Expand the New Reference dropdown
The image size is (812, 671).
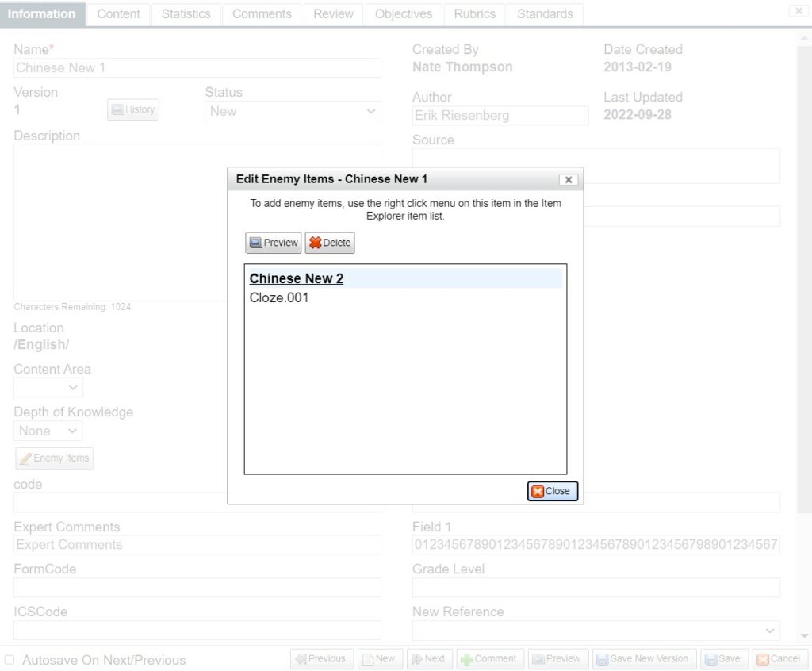pyautogui.click(x=596, y=630)
